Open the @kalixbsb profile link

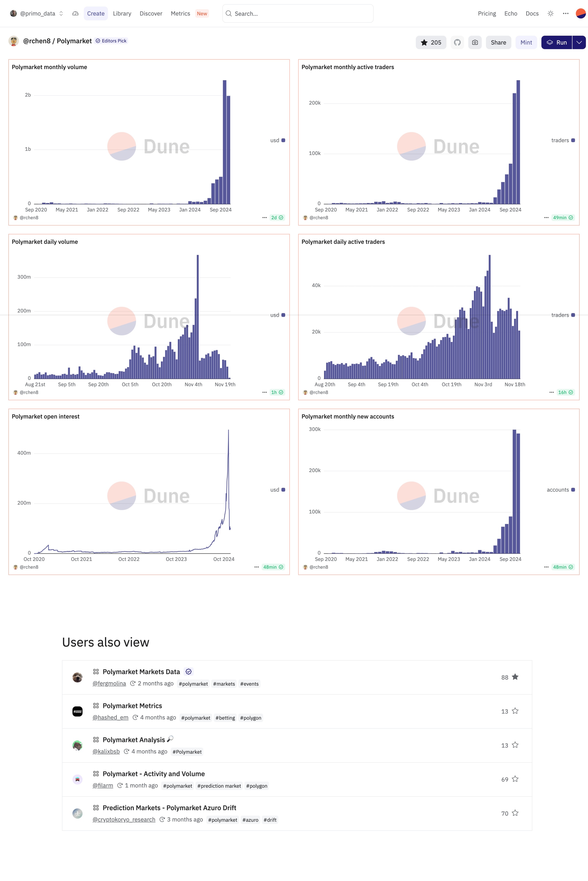point(106,751)
